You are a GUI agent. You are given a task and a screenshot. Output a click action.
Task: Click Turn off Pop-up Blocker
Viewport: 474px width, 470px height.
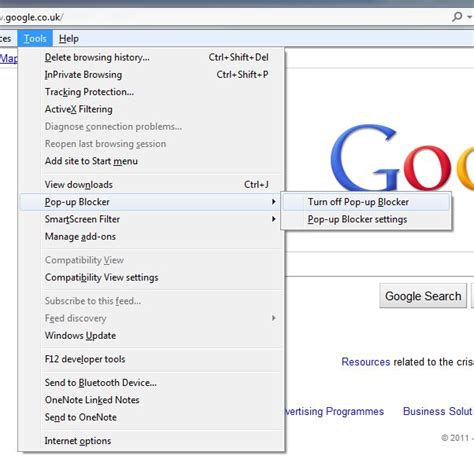coord(366,202)
